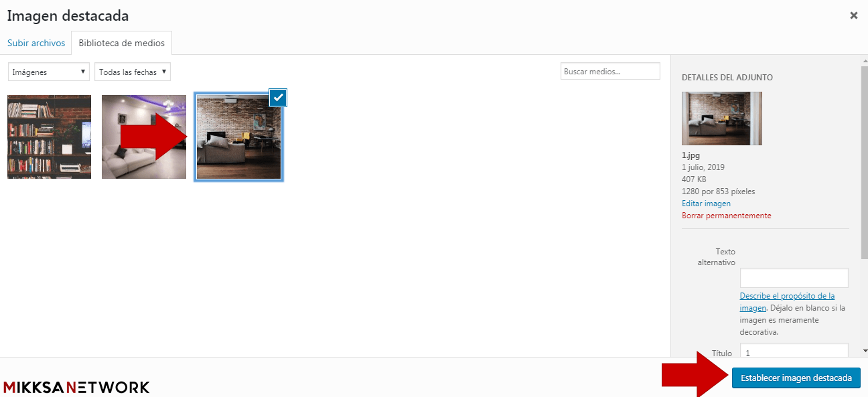
Task: Click into the Título text field
Action: coord(794,351)
